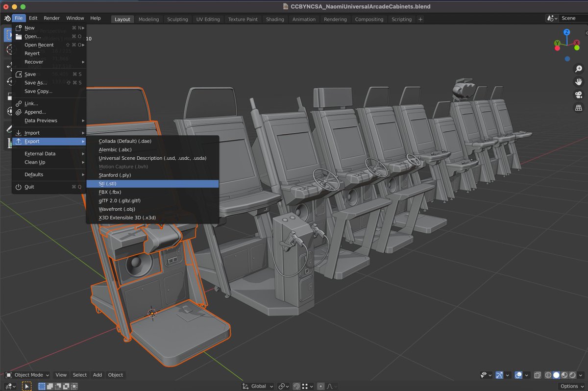Image resolution: width=588 pixels, height=391 pixels.
Task: Click the add workspace plus icon
Action: tap(420, 19)
